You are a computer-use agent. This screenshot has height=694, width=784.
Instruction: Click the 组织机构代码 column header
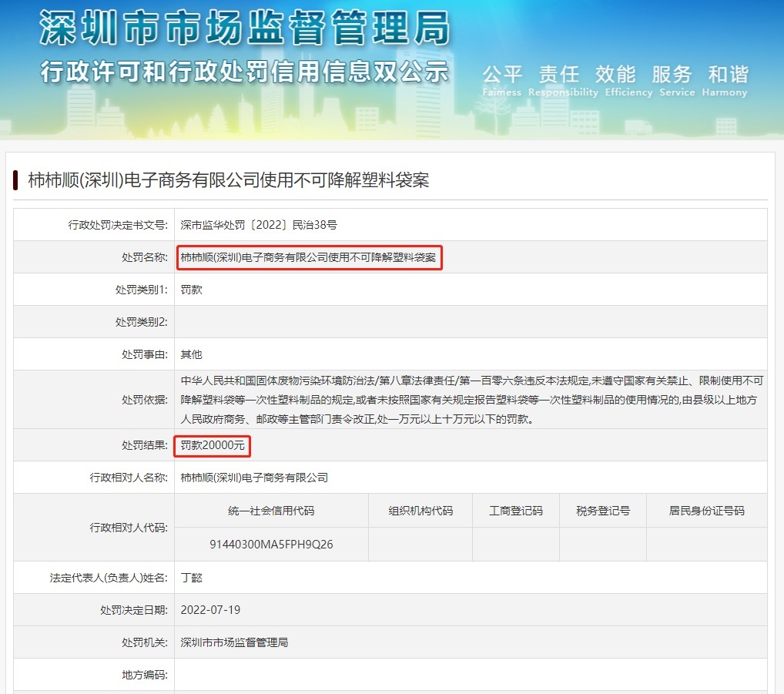420,511
